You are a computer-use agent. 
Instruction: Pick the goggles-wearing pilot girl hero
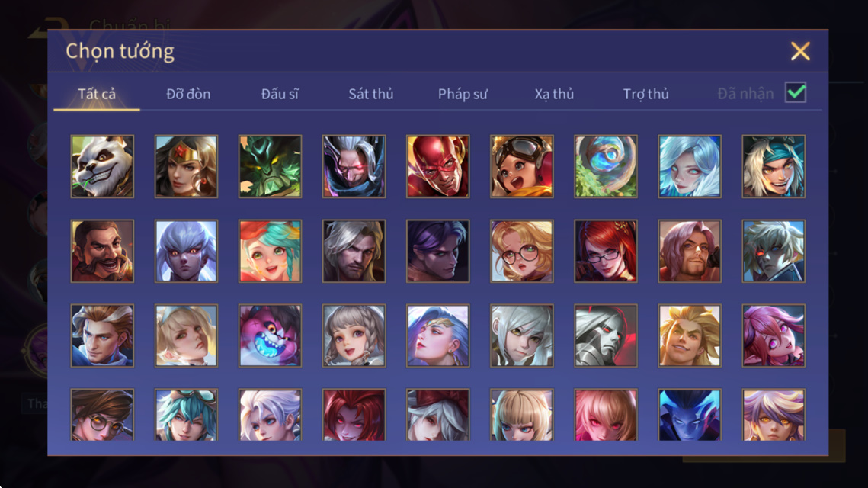pyautogui.click(x=521, y=166)
